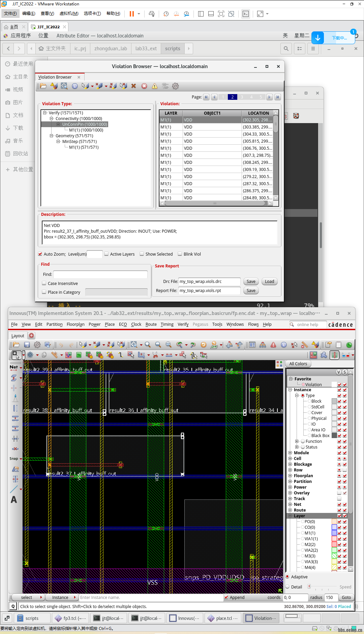Click the Goto button in Innovus
The width and height of the screenshot is (364, 634).
pyautogui.click(x=346, y=597)
